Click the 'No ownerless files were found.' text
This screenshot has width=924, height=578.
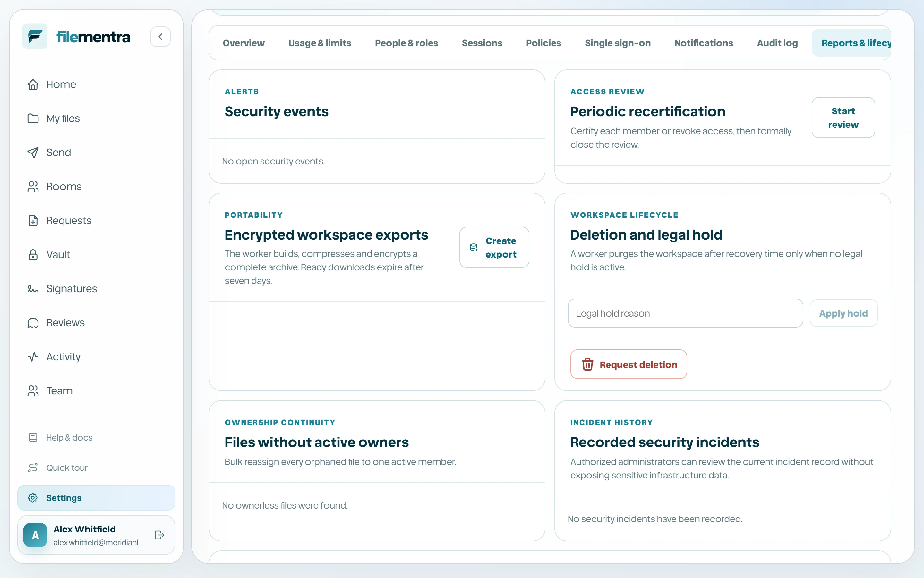coord(285,505)
